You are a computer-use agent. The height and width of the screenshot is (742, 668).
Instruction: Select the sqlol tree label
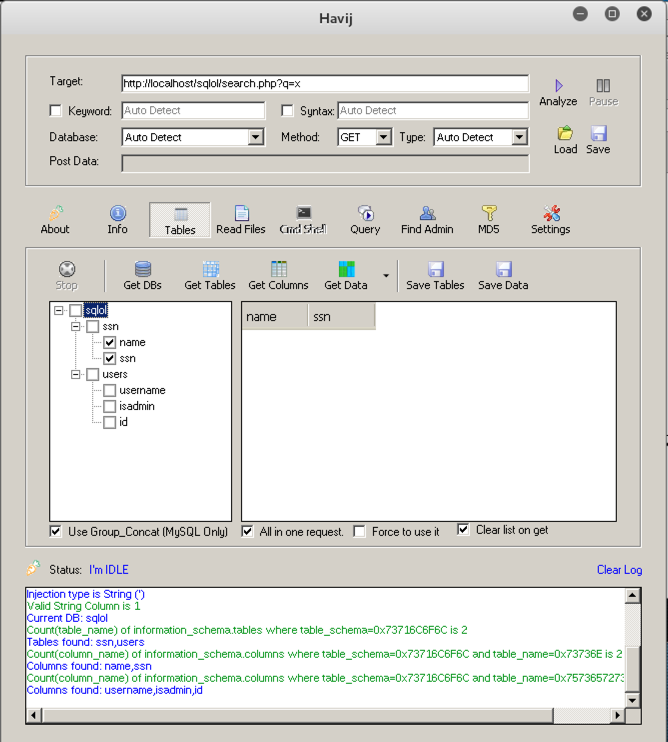[x=96, y=310]
